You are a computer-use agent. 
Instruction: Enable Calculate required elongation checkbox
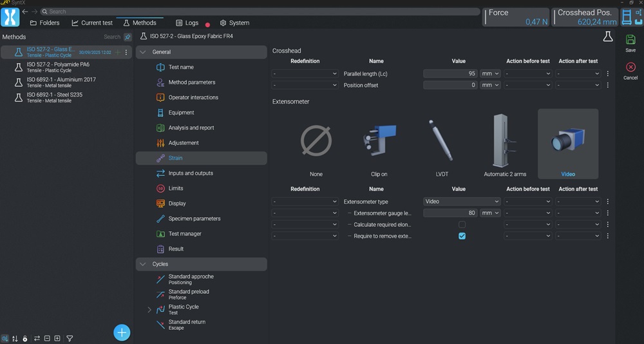point(462,225)
